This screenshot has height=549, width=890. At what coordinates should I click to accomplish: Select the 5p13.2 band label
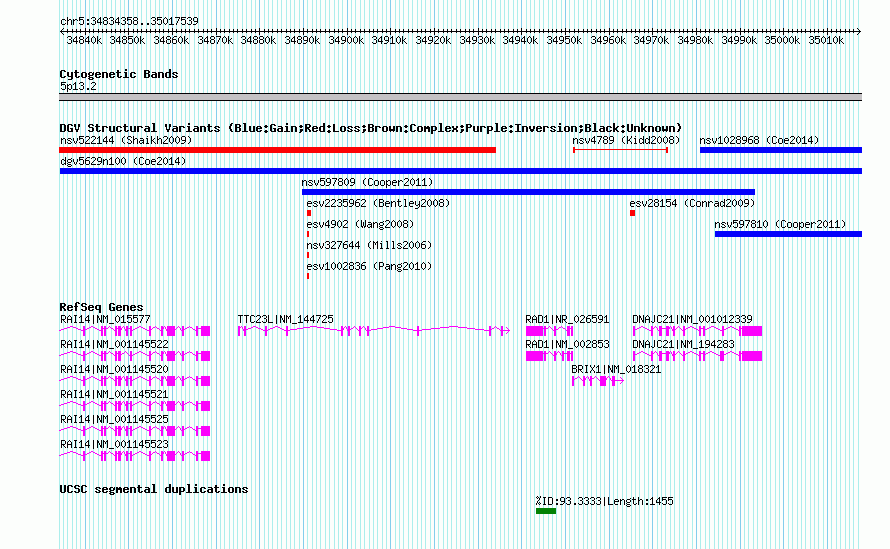coord(78,87)
